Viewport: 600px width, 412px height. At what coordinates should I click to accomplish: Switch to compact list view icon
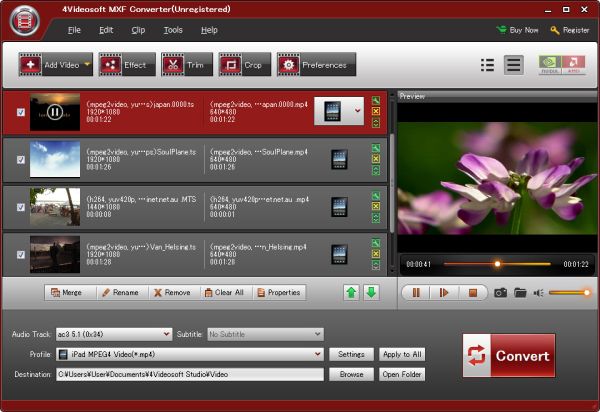487,65
